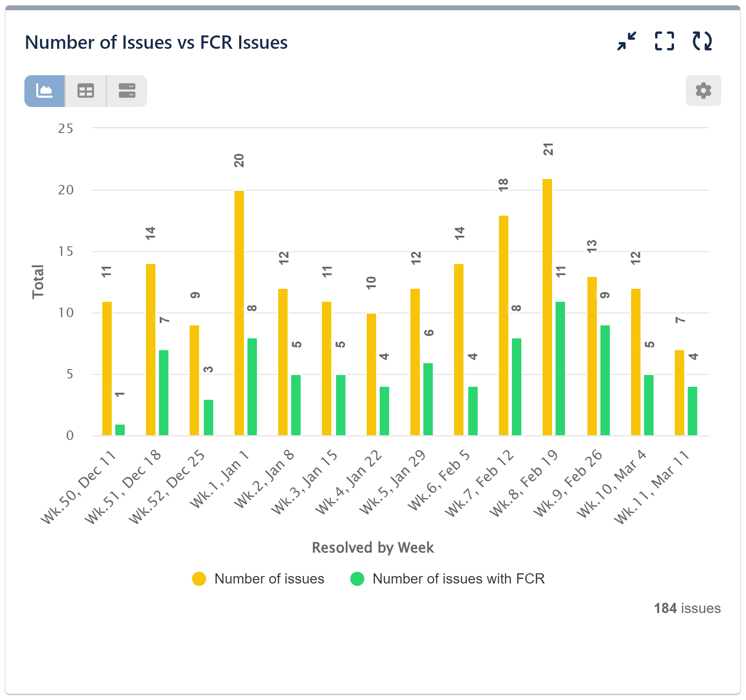Open the widget settings gear

click(x=703, y=91)
